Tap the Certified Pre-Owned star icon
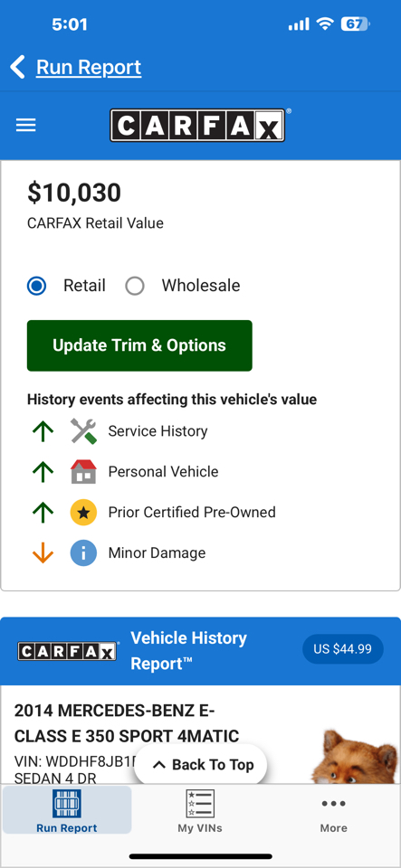This screenshot has width=401, height=868. [83, 512]
